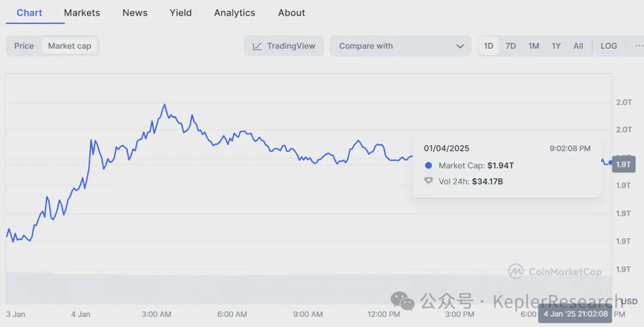This screenshot has width=644, height=327.
Task: Open the Markets tab
Action: coord(82,13)
